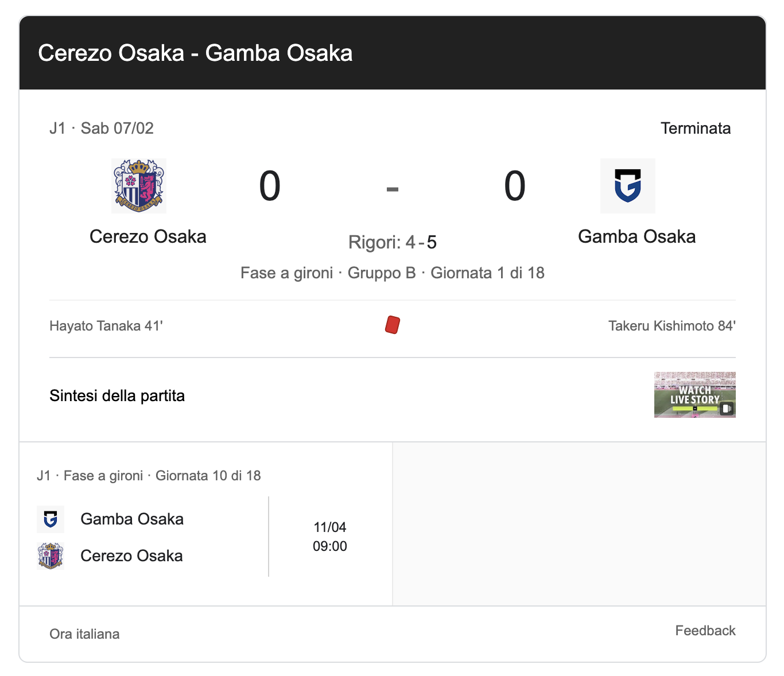The width and height of the screenshot is (784, 676).
Task: Select Gamba Osaka team name under shield
Action: (x=636, y=236)
